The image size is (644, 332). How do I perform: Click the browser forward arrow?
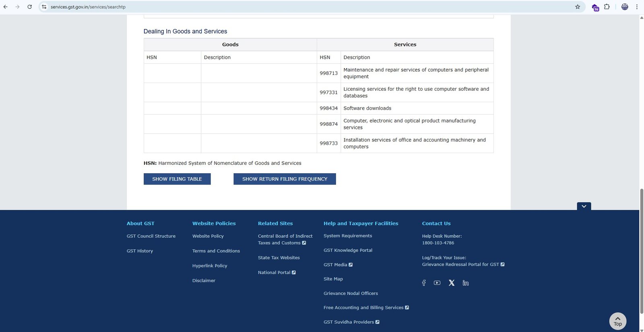(17, 7)
